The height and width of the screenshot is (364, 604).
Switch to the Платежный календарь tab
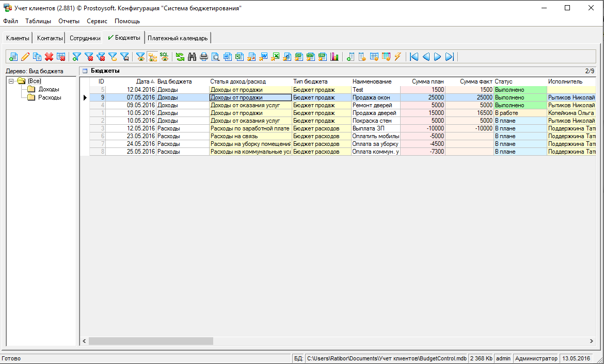[x=178, y=38]
